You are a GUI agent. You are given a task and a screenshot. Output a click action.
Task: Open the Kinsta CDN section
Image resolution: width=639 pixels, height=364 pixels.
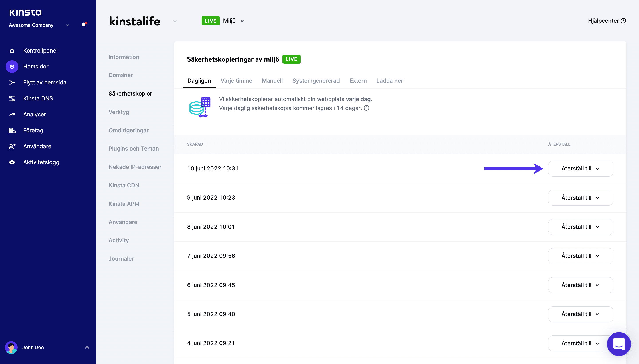124,185
